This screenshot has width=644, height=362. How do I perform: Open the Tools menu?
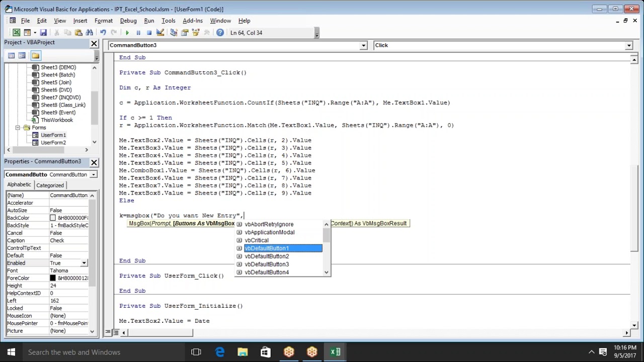(168, 21)
